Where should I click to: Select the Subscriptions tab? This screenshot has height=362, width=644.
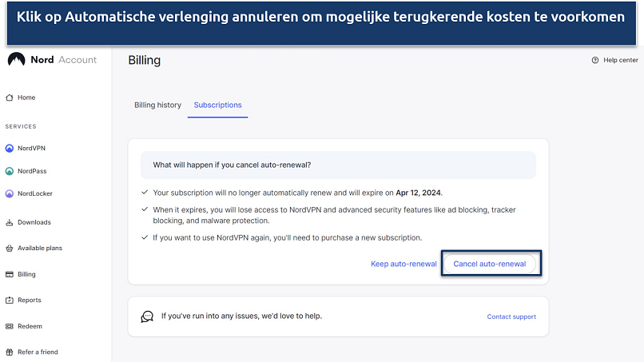[217, 105]
